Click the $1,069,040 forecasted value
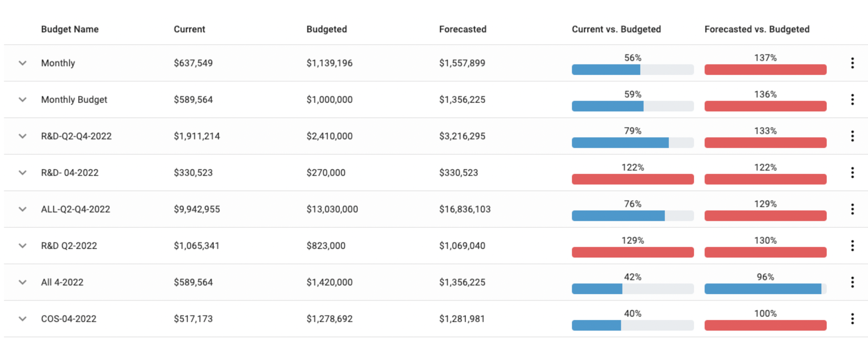This screenshot has width=868, height=353. [462, 246]
